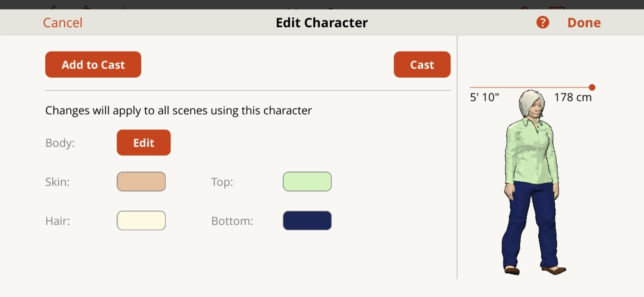Select the icon at top-right toolbar corner

pos(557,6)
